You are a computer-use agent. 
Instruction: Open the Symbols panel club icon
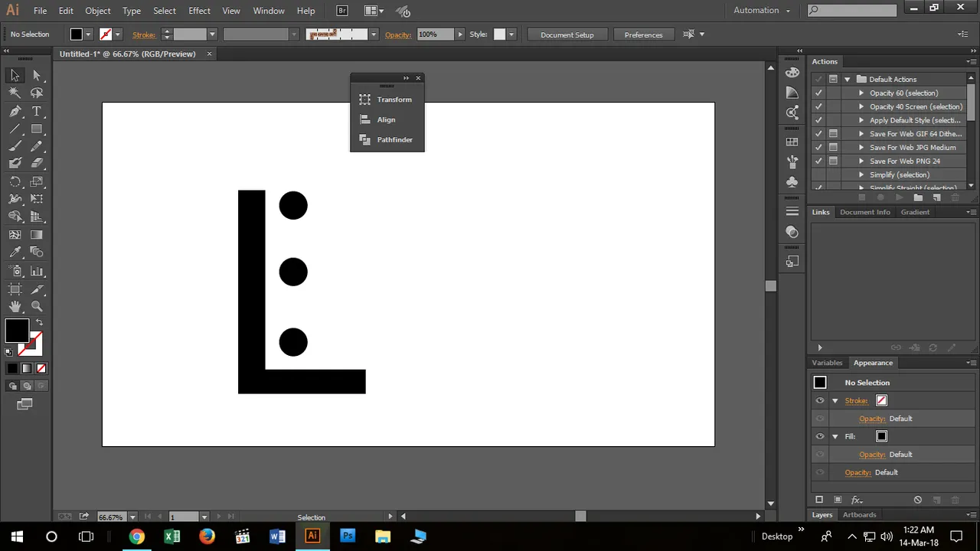click(792, 182)
